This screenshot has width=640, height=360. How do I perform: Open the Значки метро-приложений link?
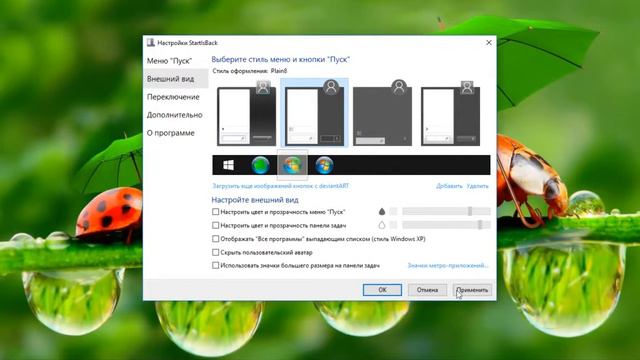click(x=448, y=265)
